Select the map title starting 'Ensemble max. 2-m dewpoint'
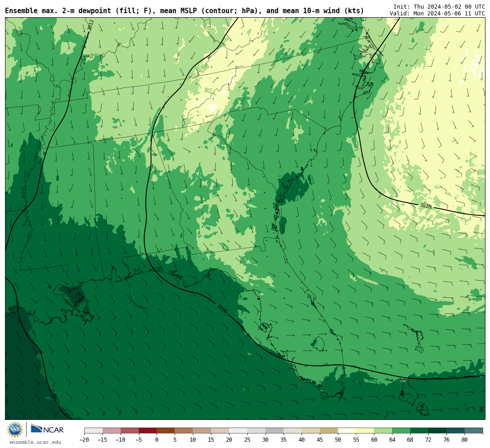The height and width of the screenshot is (448, 490). pyautogui.click(x=184, y=11)
